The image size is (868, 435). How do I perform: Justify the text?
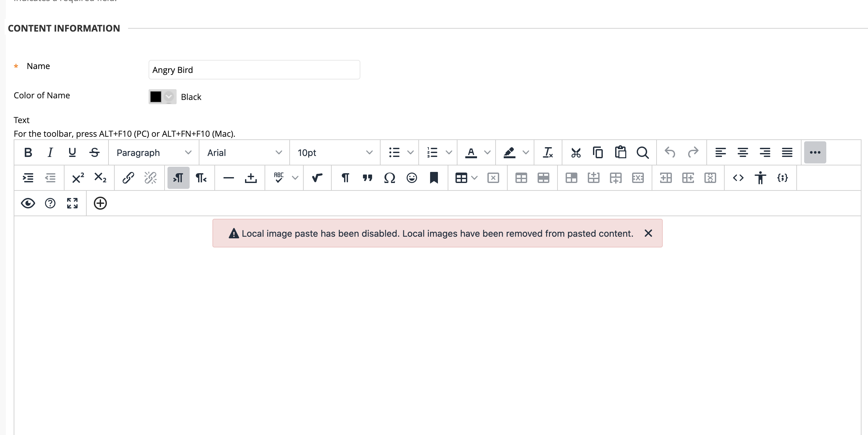coord(787,152)
